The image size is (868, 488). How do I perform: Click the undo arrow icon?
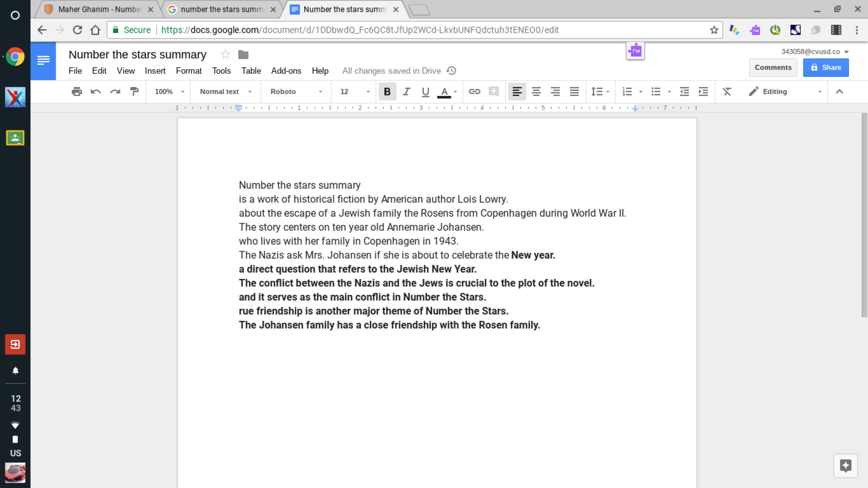96,92
